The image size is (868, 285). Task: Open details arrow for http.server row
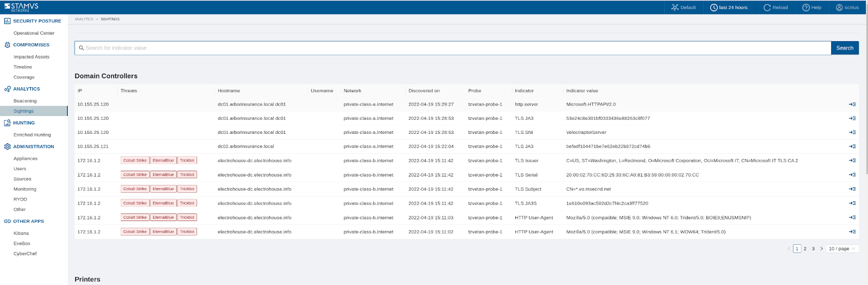click(852, 104)
